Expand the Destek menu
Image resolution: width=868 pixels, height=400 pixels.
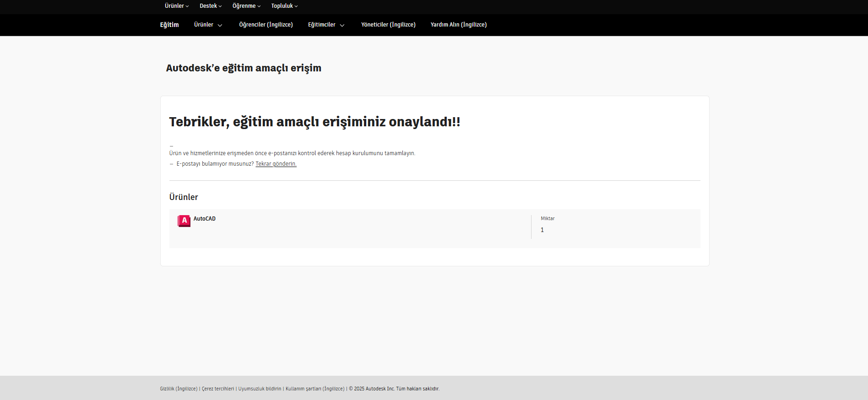tap(211, 6)
